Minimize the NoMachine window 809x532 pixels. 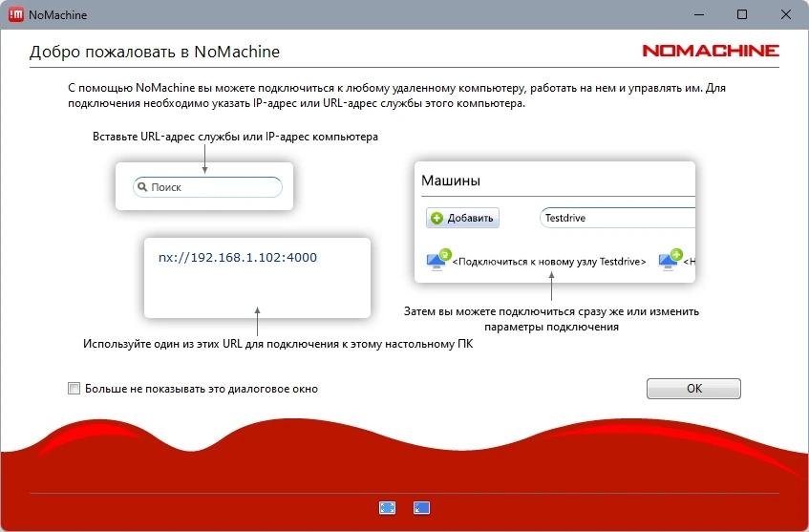coord(699,14)
